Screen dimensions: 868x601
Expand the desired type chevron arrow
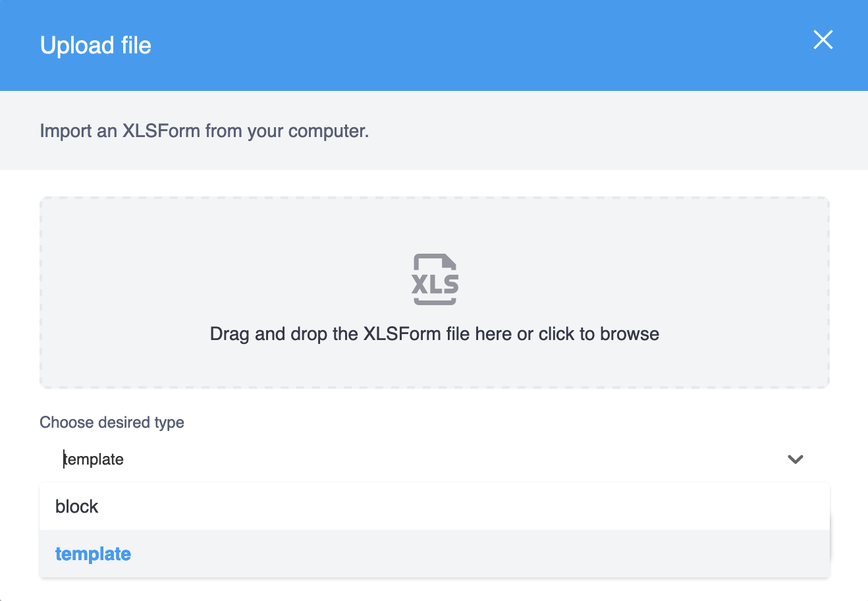[x=795, y=459]
